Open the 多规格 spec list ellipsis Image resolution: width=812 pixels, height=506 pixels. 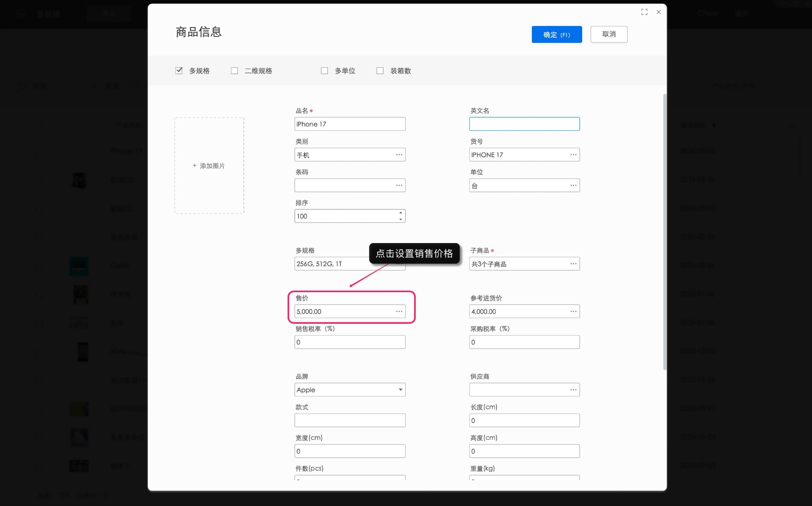click(x=399, y=263)
